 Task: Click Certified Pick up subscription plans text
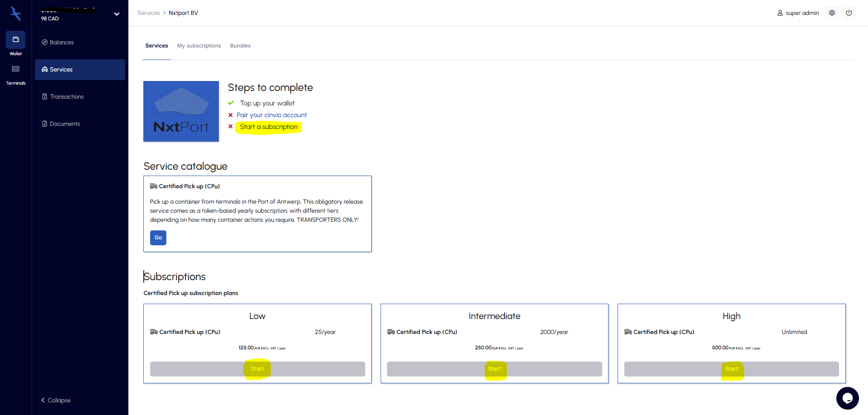tap(191, 293)
